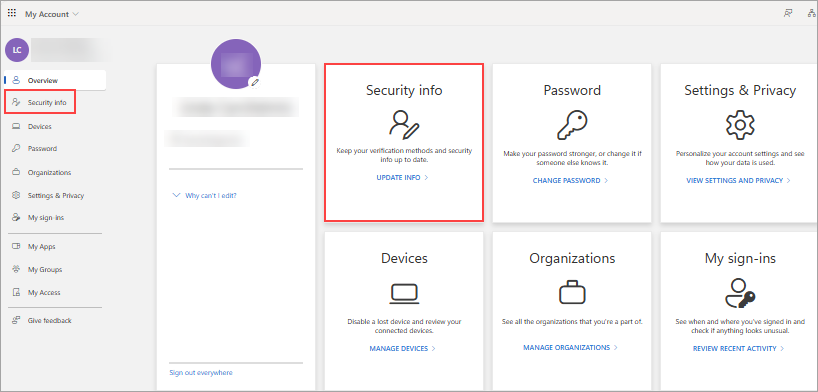
Task: Click the Give feedback sidebar icon
Action: coord(16,320)
